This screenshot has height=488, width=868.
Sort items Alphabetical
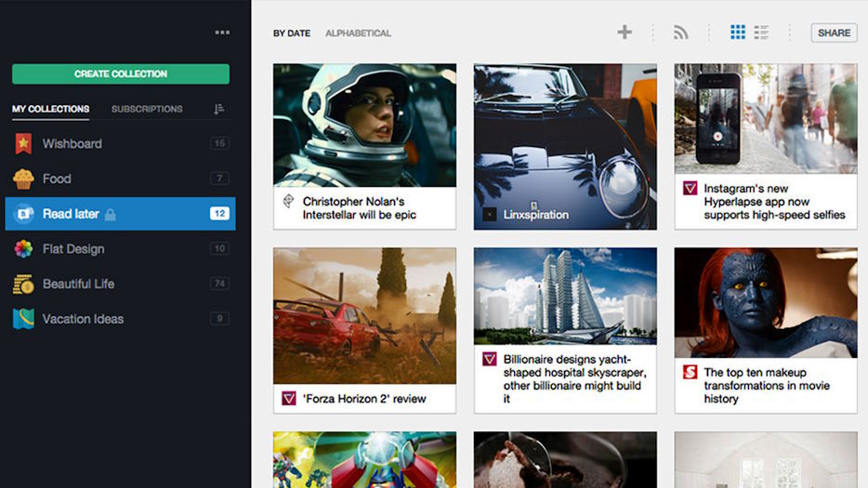358,33
